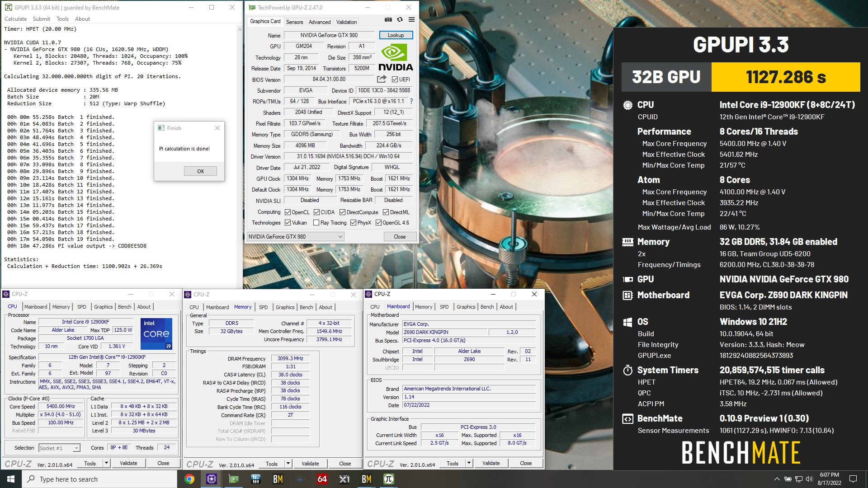
Task: Click the BIOS export share icon
Action: tap(382, 79)
